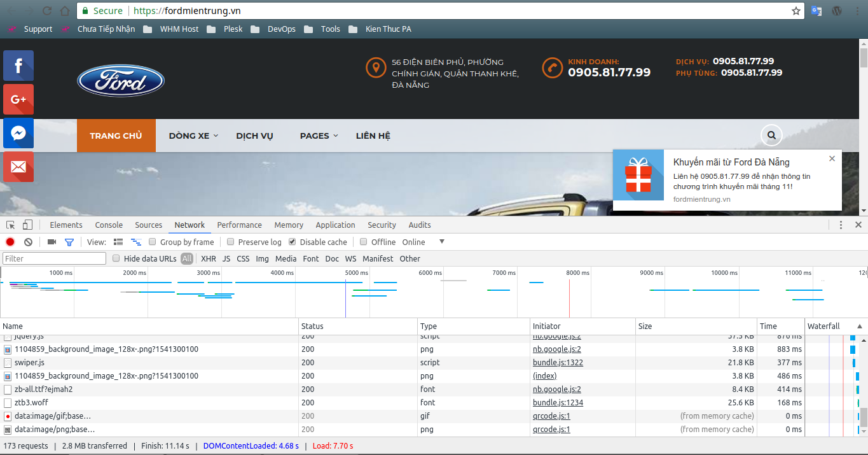The width and height of the screenshot is (868, 455).
Task: Open the Online throttling dropdown
Action: [x=422, y=242]
